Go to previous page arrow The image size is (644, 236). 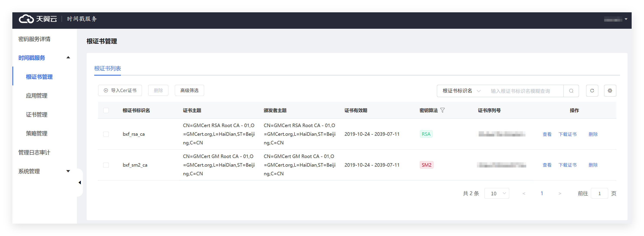(x=524, y=194)
